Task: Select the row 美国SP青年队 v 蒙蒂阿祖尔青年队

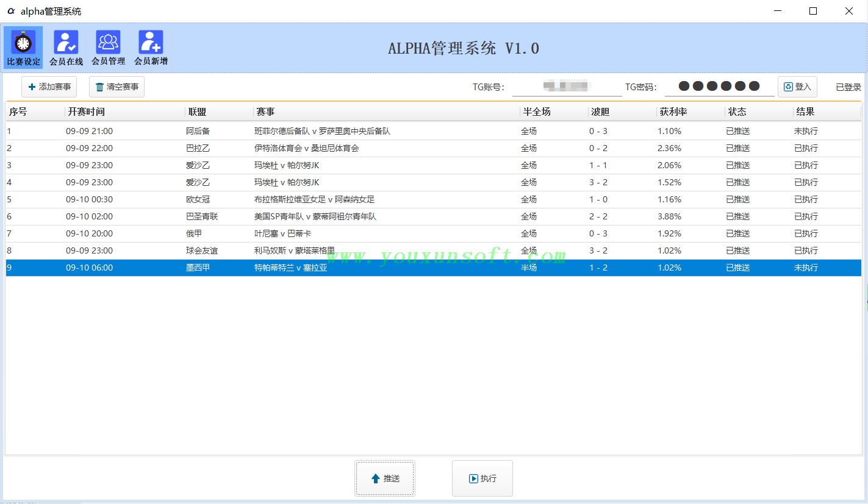Action: coord(434,216)
